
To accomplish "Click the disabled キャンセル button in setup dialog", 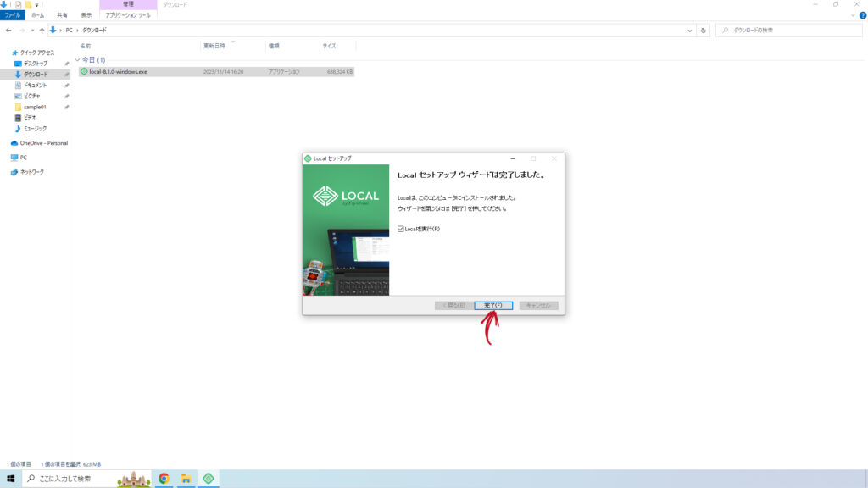I will [x=538, y=305].
